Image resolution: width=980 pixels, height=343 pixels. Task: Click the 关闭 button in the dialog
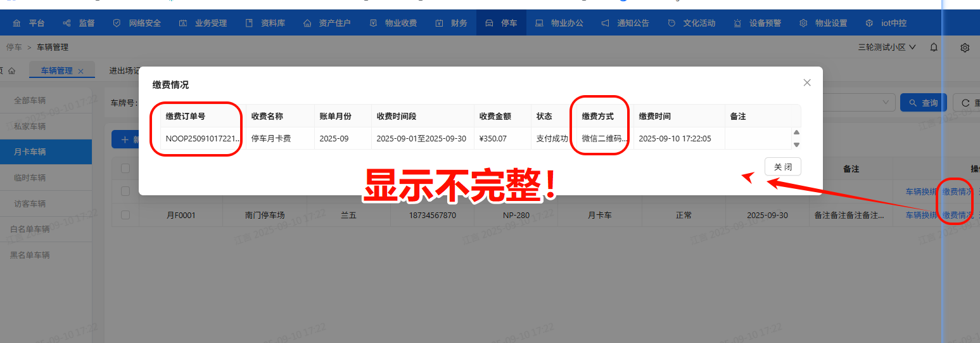(x=782, y=167)
